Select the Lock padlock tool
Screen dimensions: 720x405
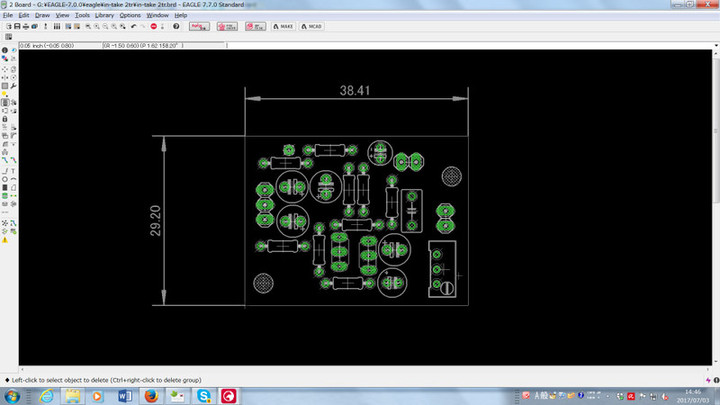click(4, 119)
